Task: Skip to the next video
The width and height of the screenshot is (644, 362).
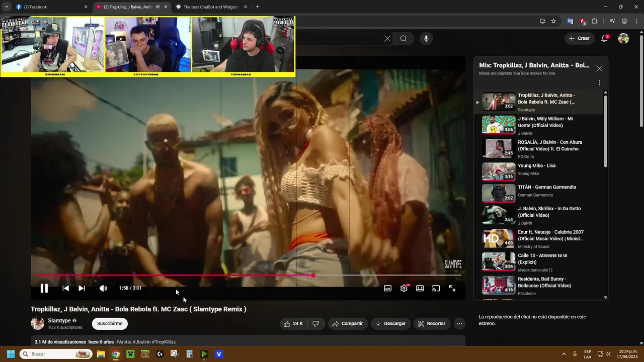Action: 82,288
